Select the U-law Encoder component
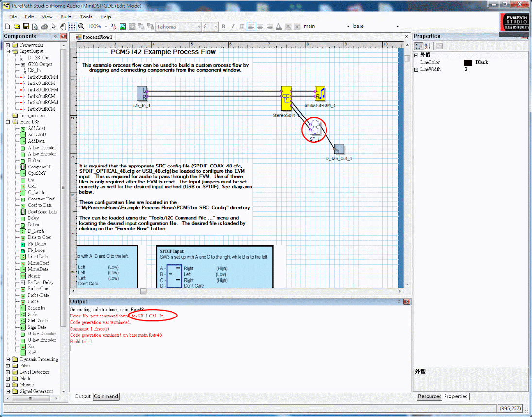Image resolution: width=532 pixels, height=417 pixels. 42,340
